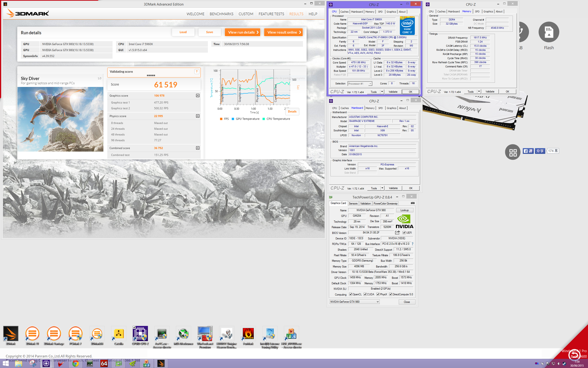Screen dimensions: 588x368
Task: Click the Sky Diver preview thumbnail
Action: pyautogui.click(x=60, y=119)
